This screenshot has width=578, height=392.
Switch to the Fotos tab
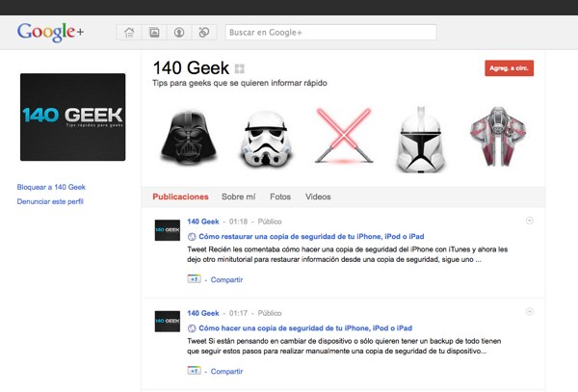[280, 196]
